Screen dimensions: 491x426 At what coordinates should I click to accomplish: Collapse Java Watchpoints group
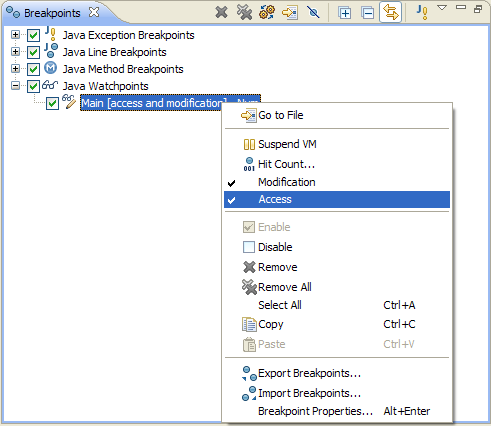pos(15,86)
